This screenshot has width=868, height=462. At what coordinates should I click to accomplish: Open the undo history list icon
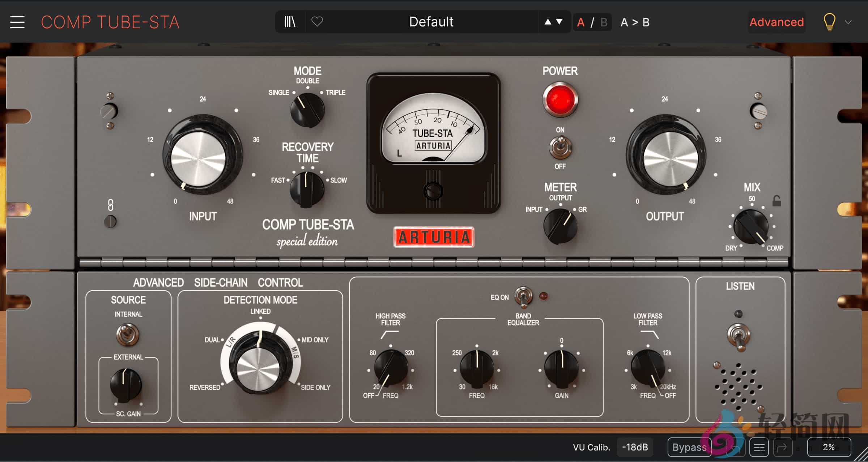point(759,448)
